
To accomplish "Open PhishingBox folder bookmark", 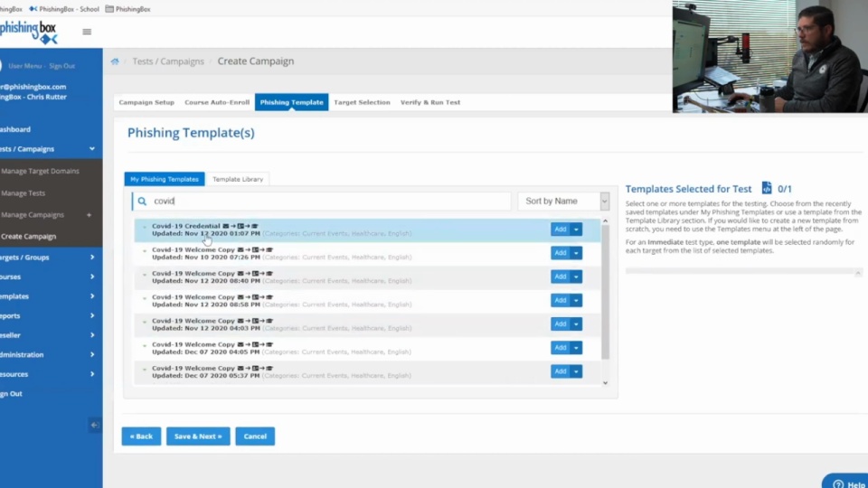I will (127, 9).
